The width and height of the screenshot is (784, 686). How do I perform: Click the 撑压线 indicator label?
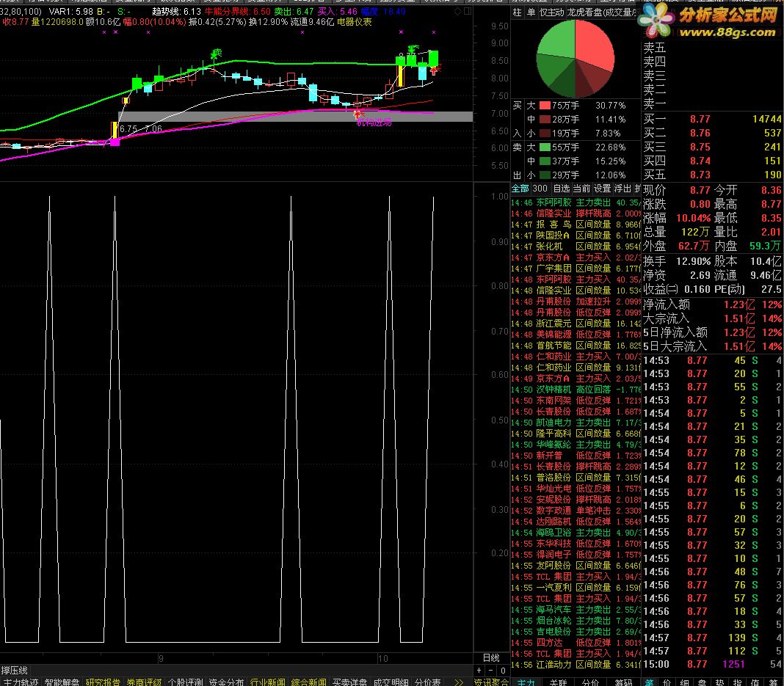(x=15, y=671)
